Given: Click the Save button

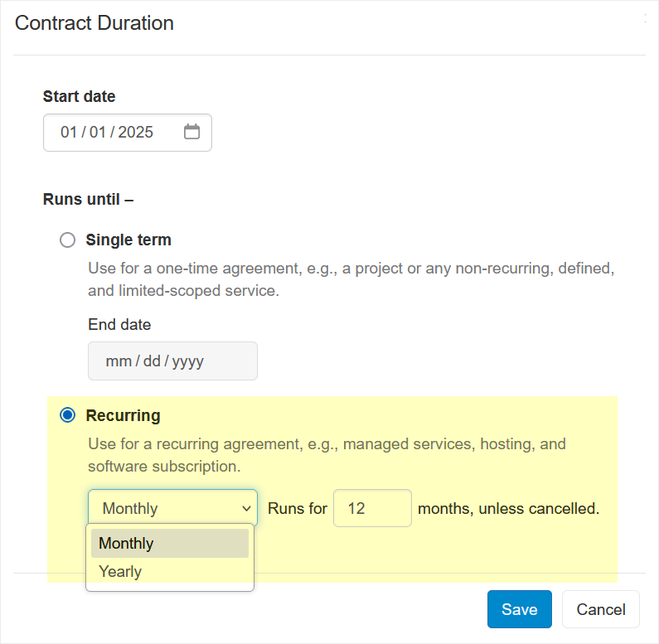Looking at the screenshot, I should click(x=520, y=609).
